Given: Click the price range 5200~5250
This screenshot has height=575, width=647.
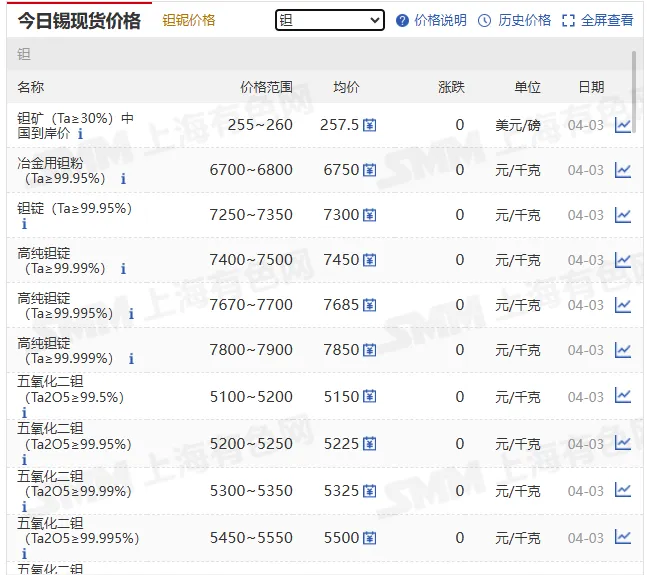Looking at the screenshot, I should [x=251, y=444].
